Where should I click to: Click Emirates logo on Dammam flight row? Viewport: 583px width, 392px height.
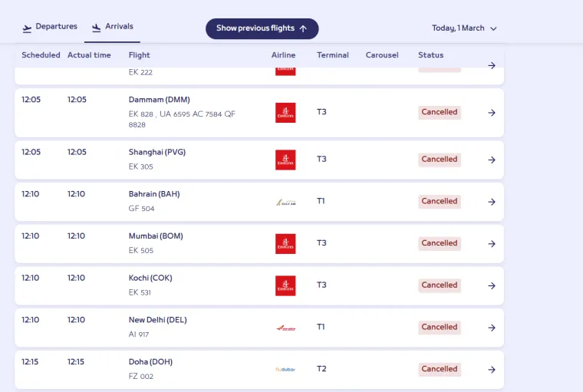[285, 113]
